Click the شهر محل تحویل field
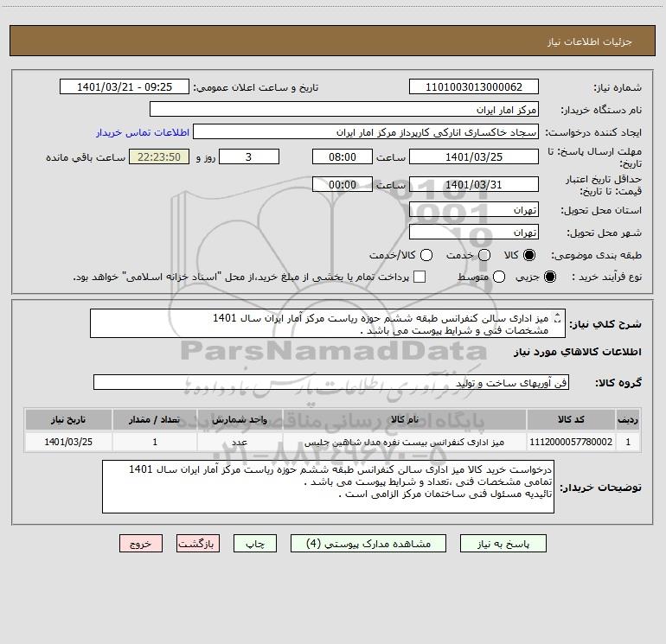 474,232
